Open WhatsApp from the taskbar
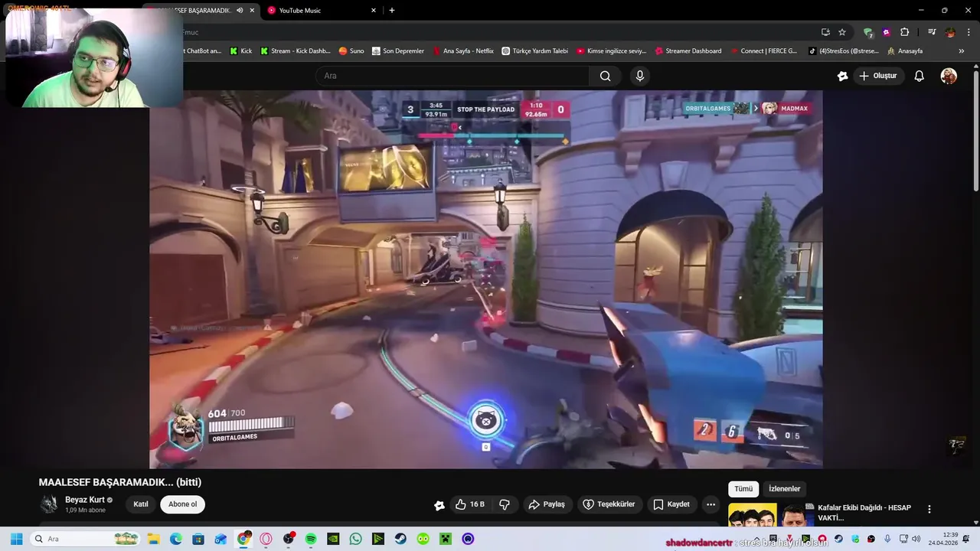980x551 pixels. pos(355,539)
